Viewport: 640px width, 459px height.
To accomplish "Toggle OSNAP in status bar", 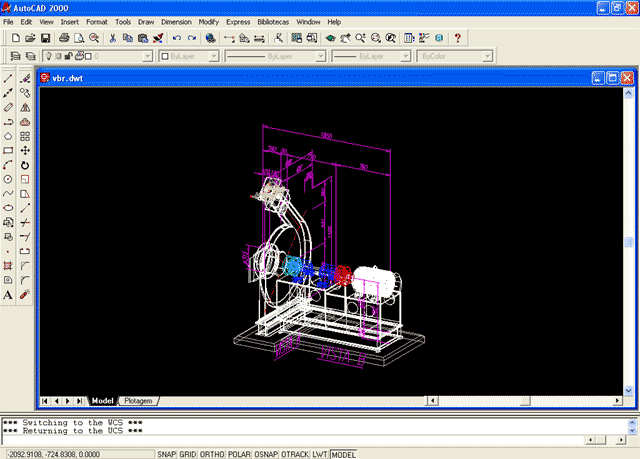I will tap(265, 453).
